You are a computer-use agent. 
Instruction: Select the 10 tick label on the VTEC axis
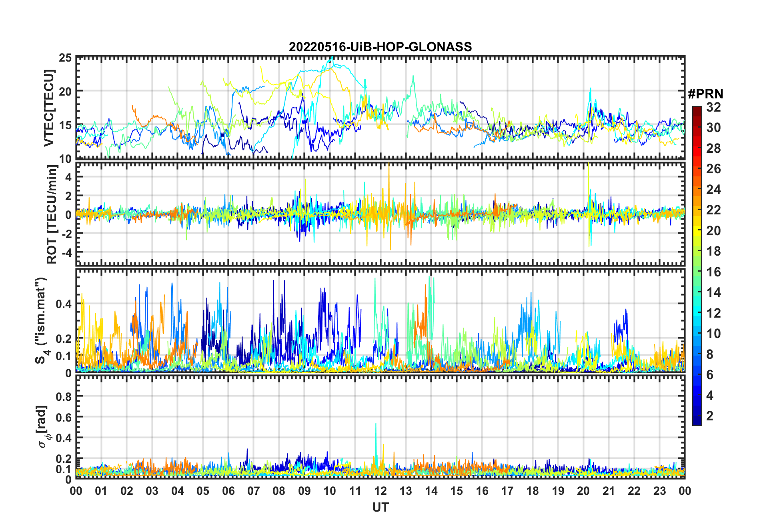[x=65, y=159]
